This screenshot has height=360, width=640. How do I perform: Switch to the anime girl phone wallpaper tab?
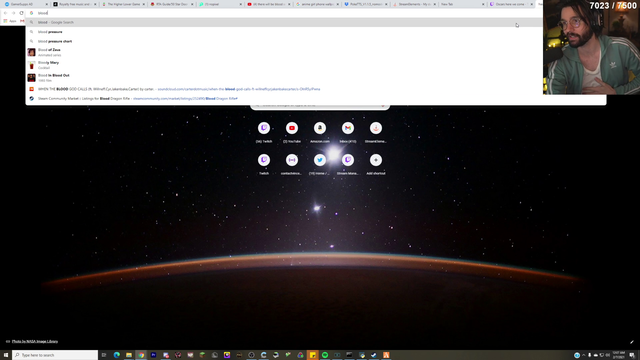317,4
